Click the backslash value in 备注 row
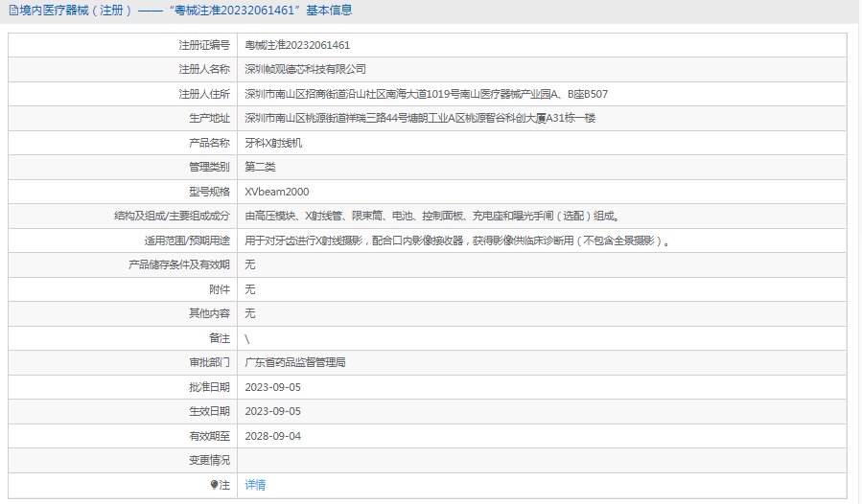862x504 pixels. click(247, 338)
